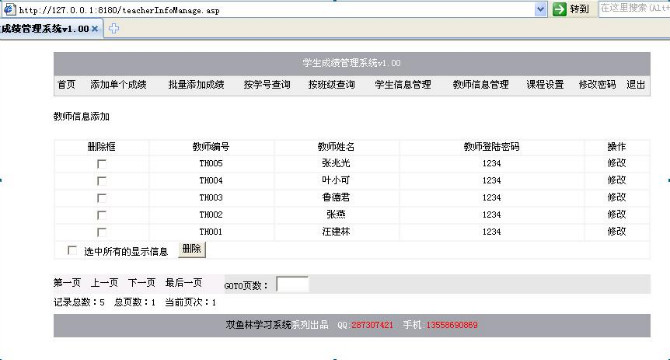Click teacher name 叶小可
The image size is (670, 360).
coord(336,180)
